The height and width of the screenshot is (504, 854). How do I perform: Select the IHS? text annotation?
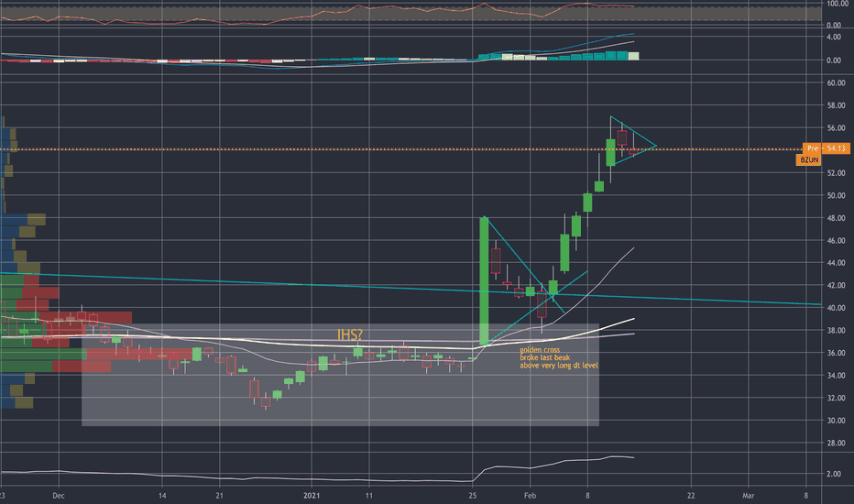coord(350,334)
